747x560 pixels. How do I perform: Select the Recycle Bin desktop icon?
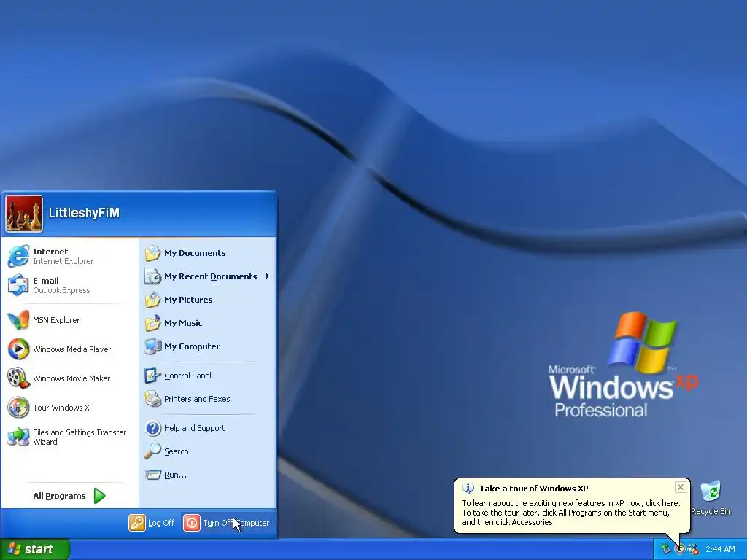click(x=711, y=491)
